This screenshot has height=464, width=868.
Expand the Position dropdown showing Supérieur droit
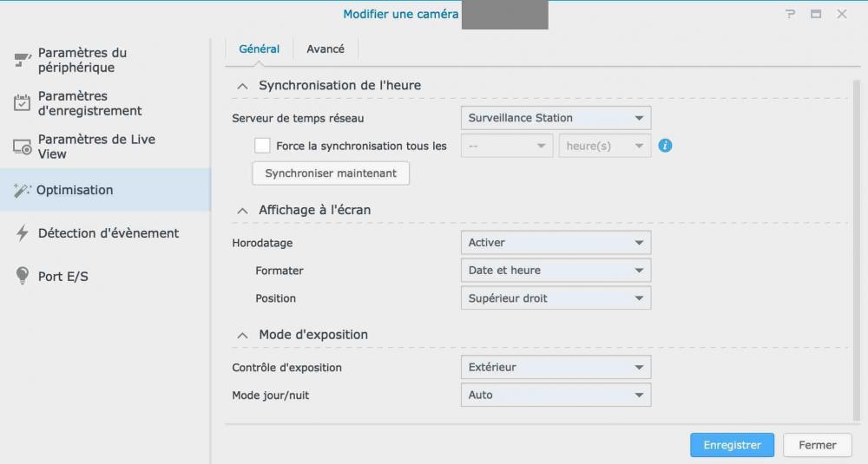coord(556,298)
